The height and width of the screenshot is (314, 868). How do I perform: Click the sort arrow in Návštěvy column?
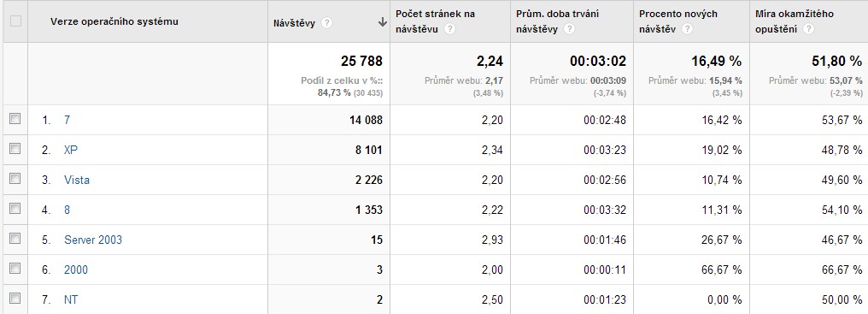pos(382,22)
